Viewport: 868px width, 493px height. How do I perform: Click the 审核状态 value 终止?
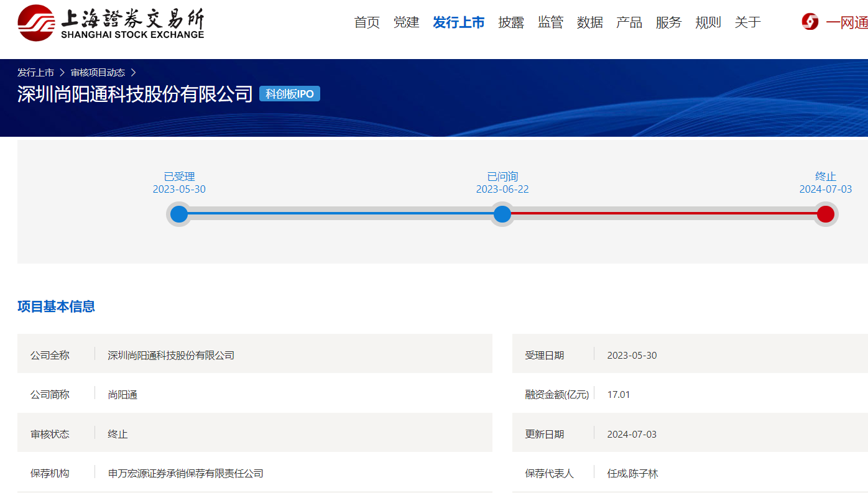pos(118,434)
